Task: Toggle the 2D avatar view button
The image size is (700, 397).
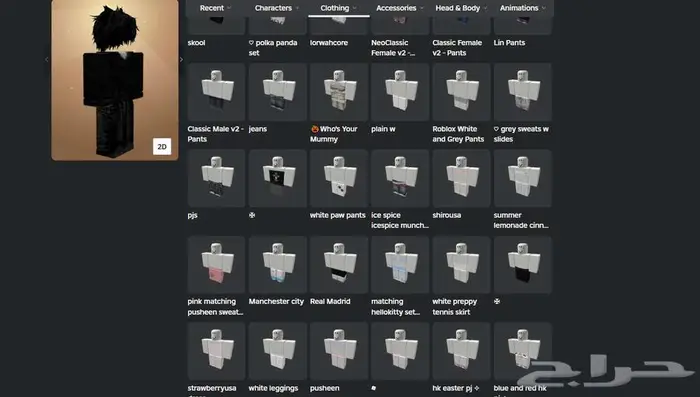Action: 162,146
